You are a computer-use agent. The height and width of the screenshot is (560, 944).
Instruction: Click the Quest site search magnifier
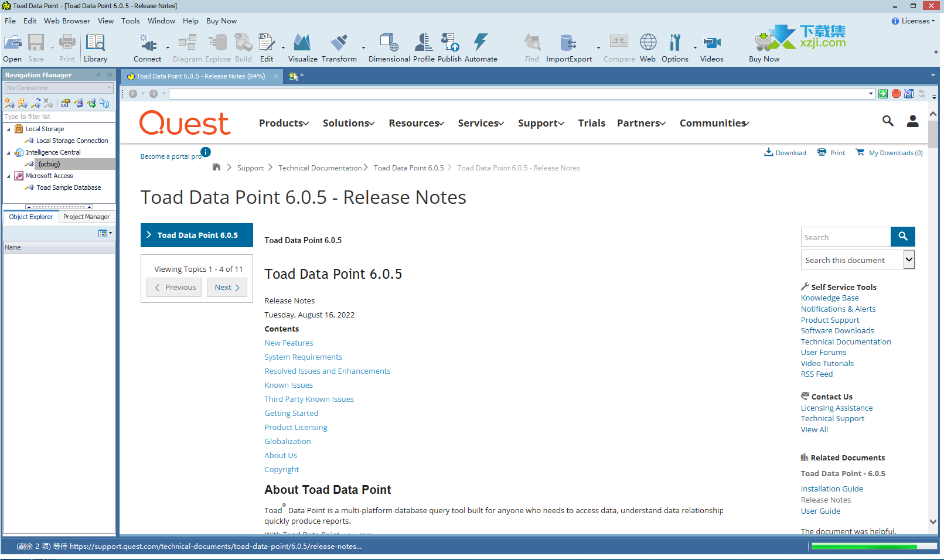(888, 121)
